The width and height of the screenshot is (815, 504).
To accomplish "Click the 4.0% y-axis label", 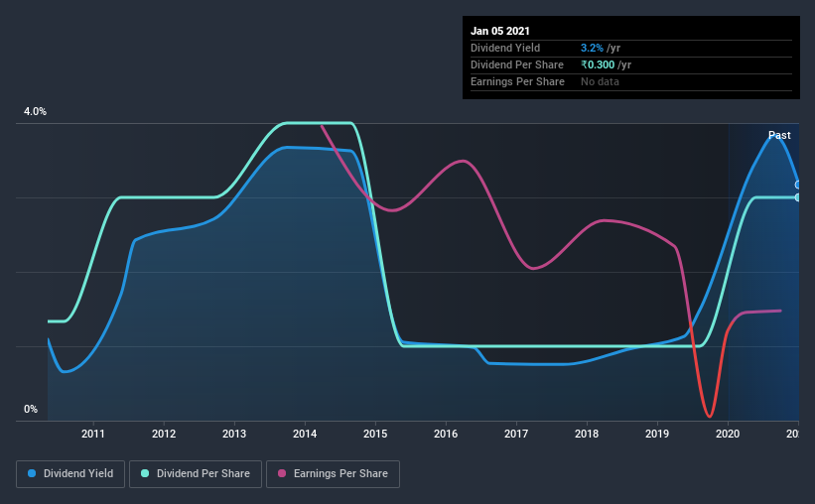I will [x=35, y=111].
